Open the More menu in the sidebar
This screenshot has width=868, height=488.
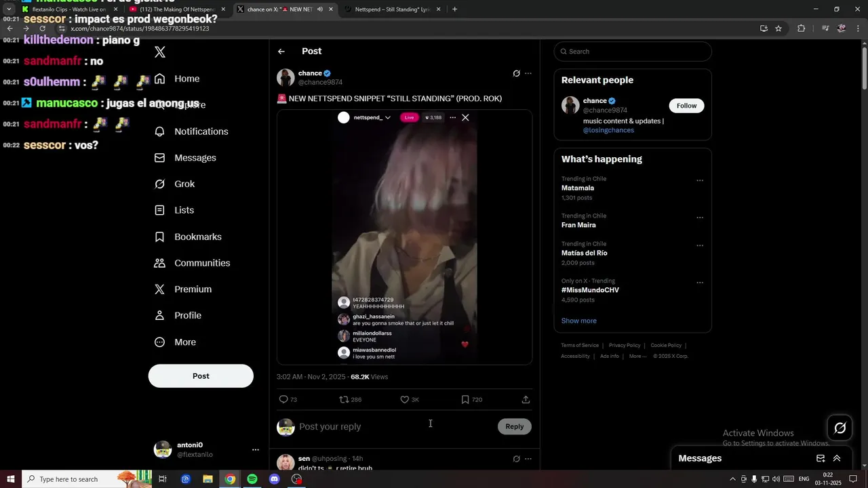(175, 342)
